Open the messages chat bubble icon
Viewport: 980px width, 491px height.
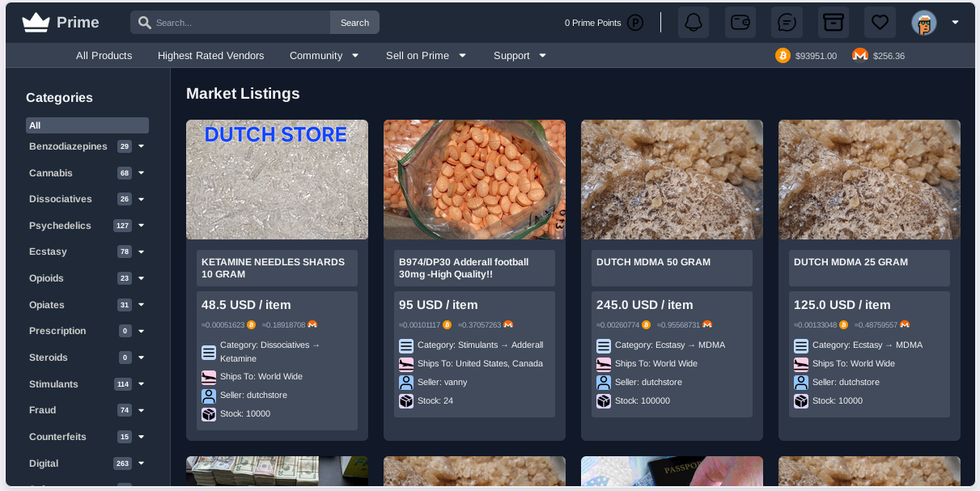coord(787,23)
